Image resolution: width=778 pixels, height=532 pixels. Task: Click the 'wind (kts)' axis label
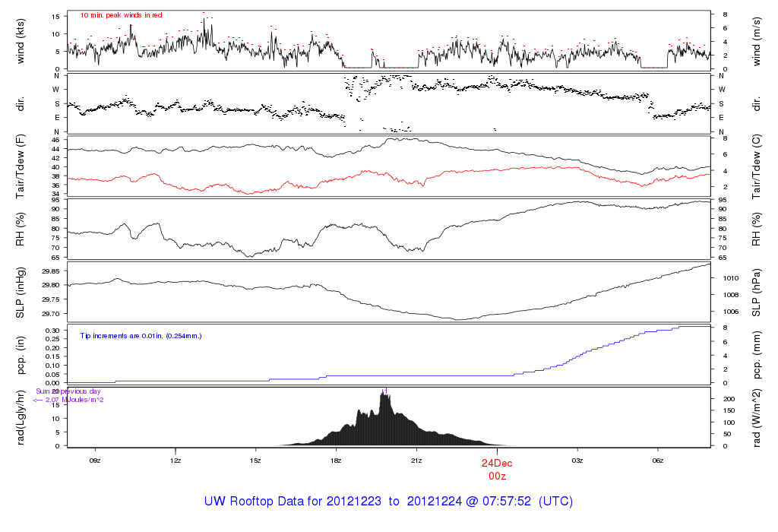[20, 41]
